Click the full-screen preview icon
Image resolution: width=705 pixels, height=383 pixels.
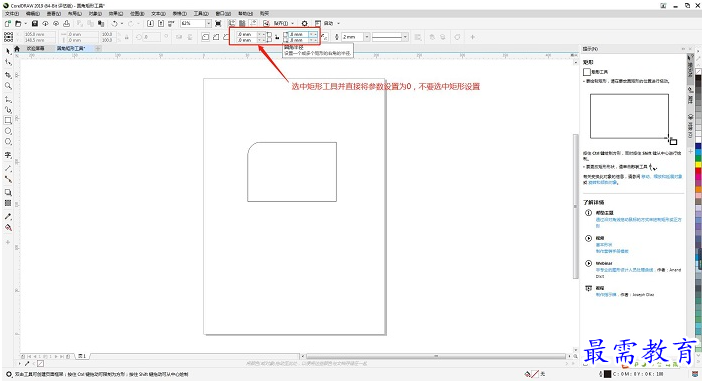(218, 23)
